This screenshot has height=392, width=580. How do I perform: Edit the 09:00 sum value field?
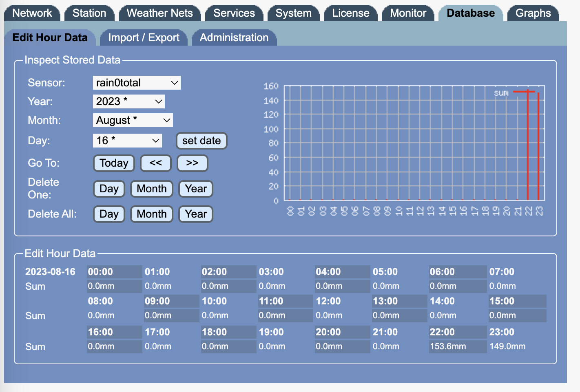pos(172,315)
